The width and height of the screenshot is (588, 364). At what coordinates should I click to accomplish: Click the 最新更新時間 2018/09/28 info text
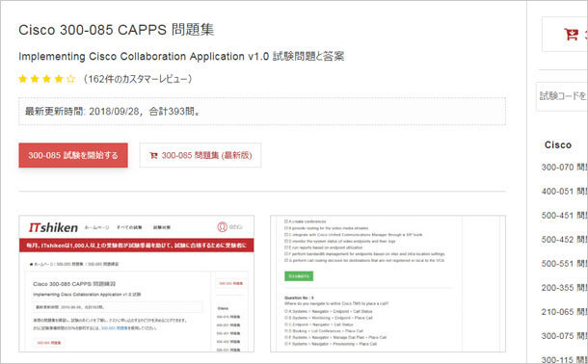click(x=113, y=112)
